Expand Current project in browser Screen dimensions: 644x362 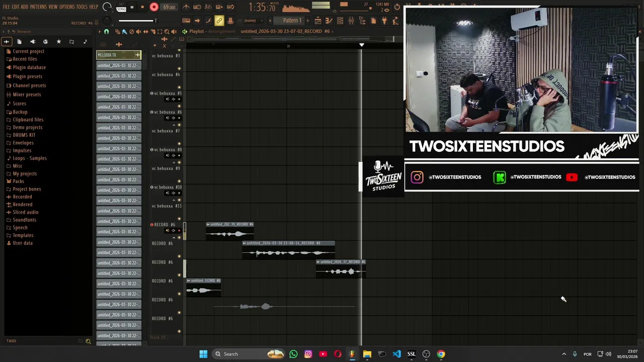coord(28,51)
